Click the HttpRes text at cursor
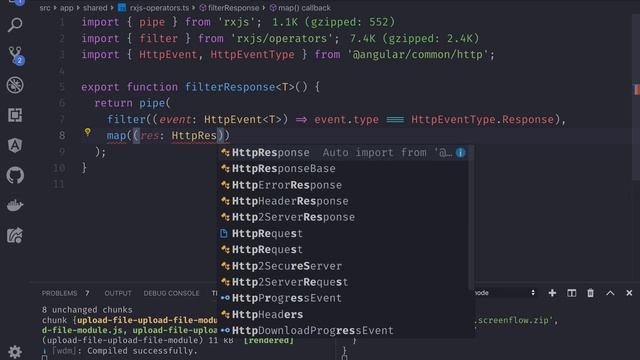Image resolution: width=640 pixels, height=360 pixels. coord(194,136)
